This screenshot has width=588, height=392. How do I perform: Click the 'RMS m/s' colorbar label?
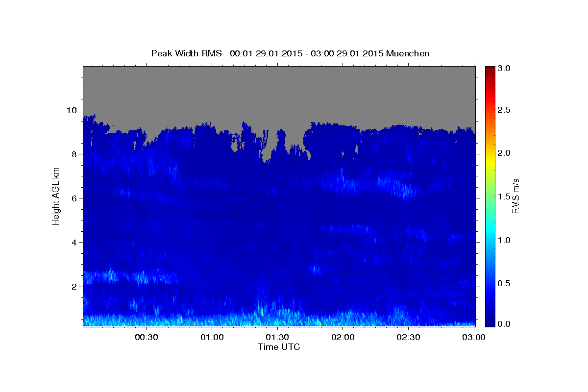[x=515, y=196]
